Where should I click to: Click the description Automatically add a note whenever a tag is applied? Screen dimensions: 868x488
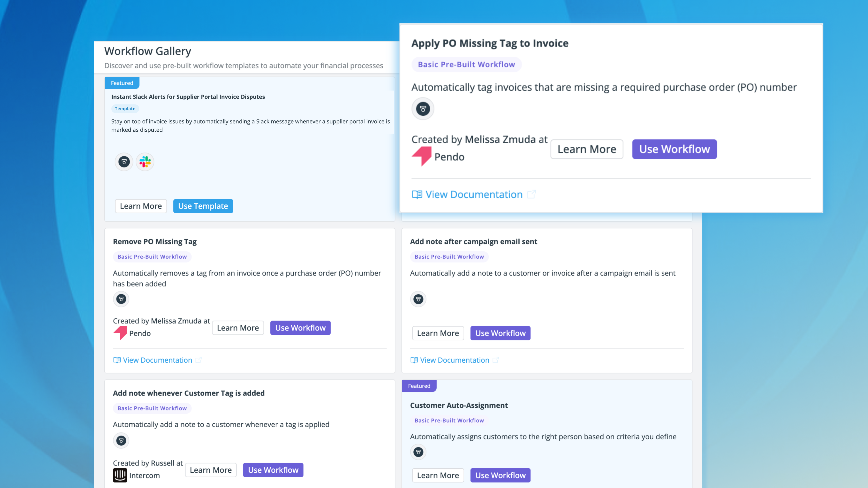pyautogui.click(x=221, y=424)
